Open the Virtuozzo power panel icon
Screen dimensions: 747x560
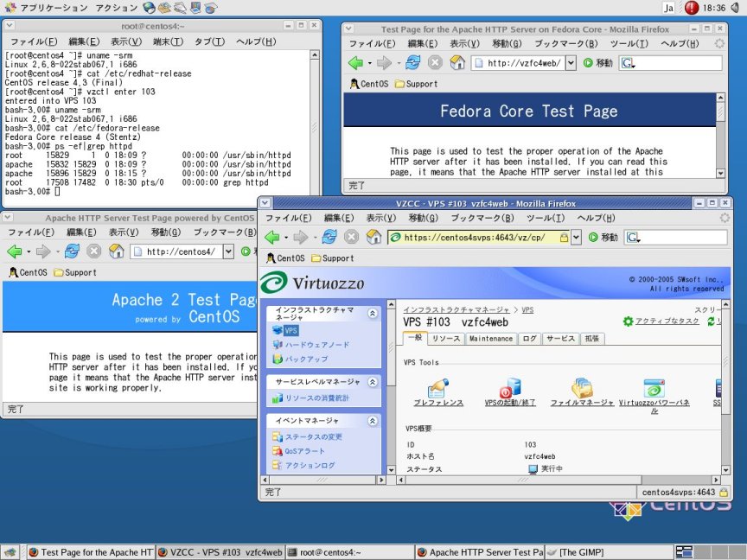coord(654,388)
